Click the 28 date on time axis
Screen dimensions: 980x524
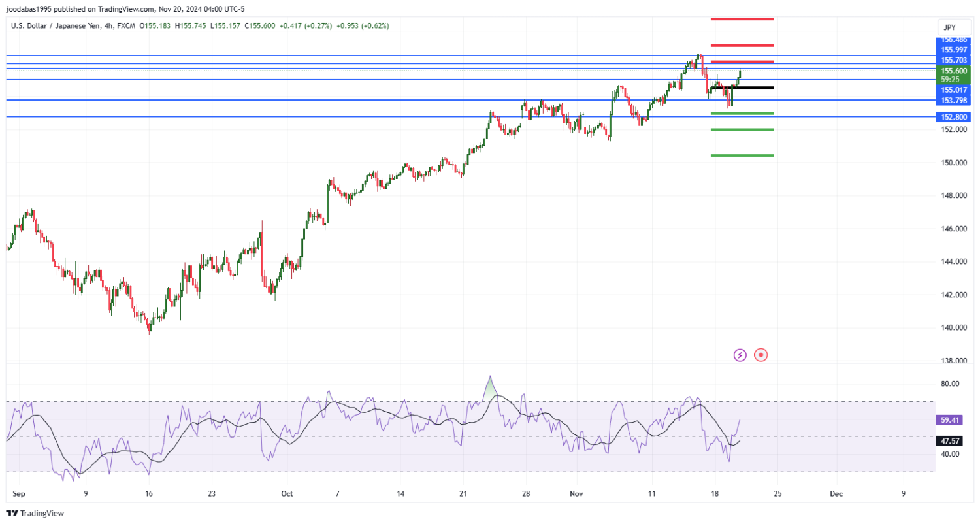coord(526,494)
